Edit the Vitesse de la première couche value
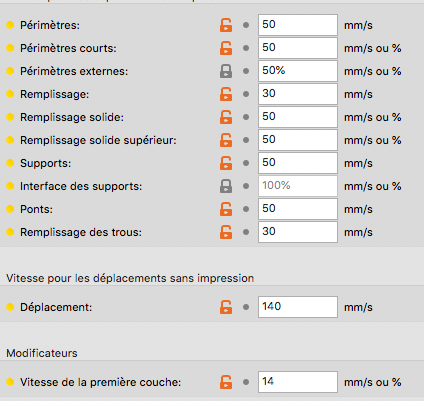The width and height of the screenshot is (424, 401). (298, 382)
